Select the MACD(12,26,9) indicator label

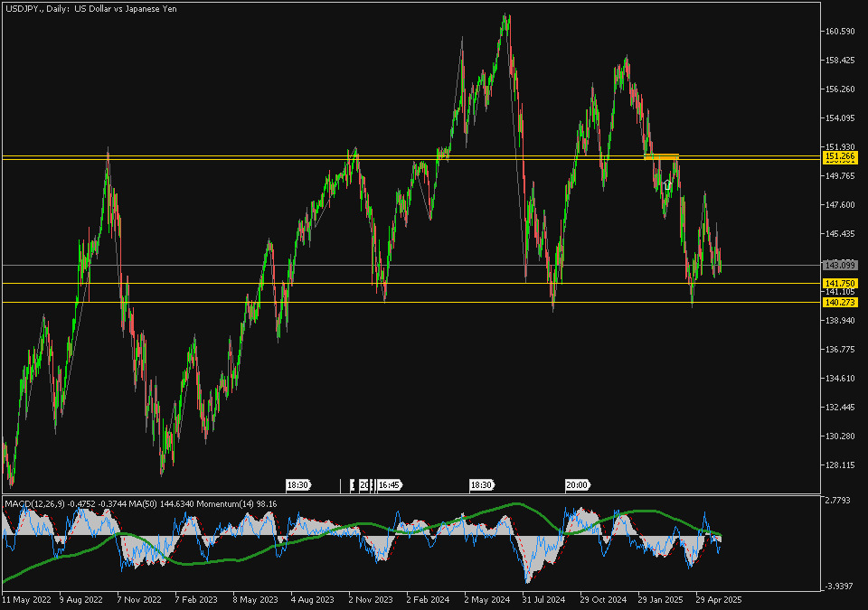34,503
